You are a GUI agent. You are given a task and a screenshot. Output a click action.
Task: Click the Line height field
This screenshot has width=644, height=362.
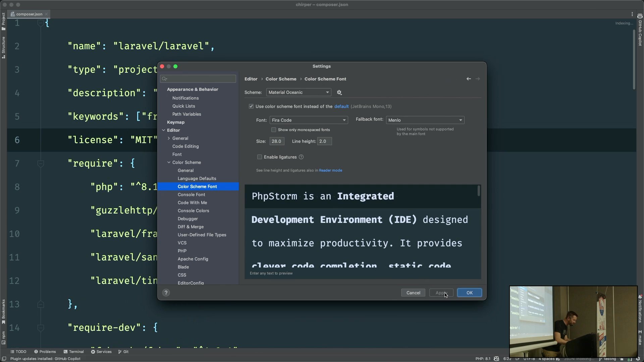point(325,141)
